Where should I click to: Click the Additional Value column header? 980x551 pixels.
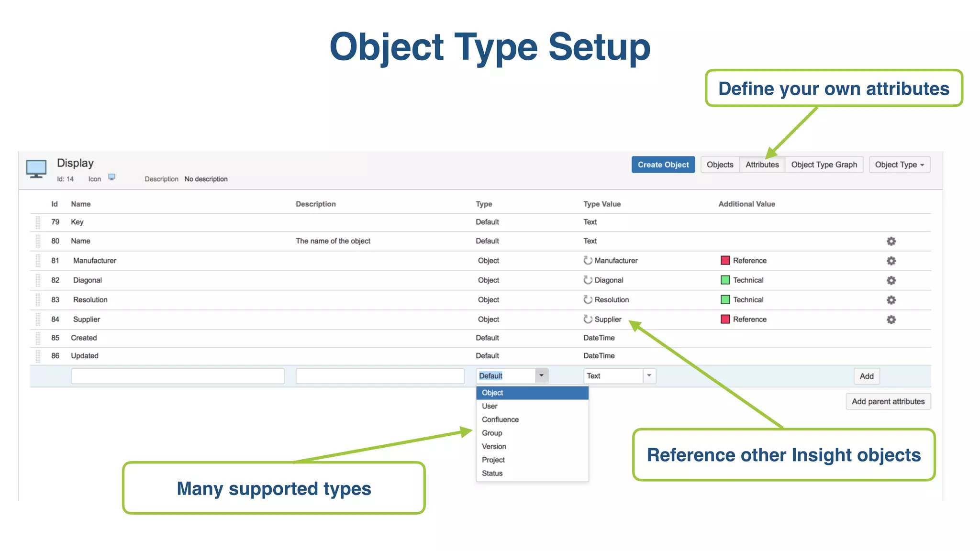coord(746,204)
